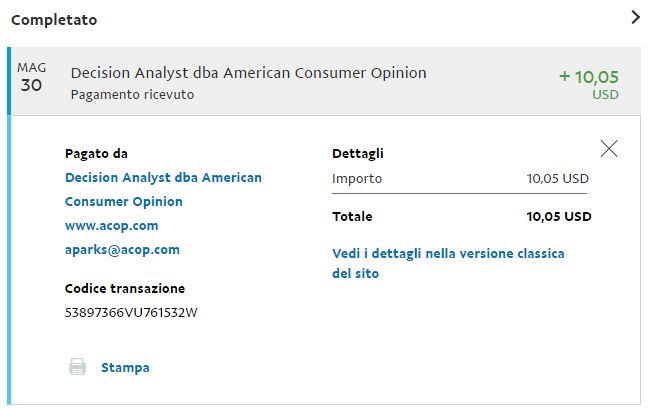The width and height of the screenshot is (652, 409).
Task: Click the Pagamento ricevuto status text
Action: pos(132,95)
